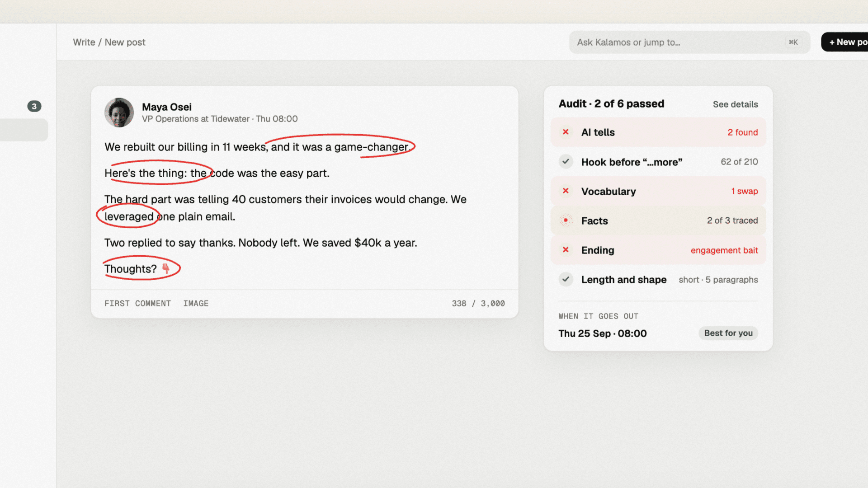Click the + New post button
The width and height of the screenshot is (868, 488).
pyautogui.click(x=844, y=42)
